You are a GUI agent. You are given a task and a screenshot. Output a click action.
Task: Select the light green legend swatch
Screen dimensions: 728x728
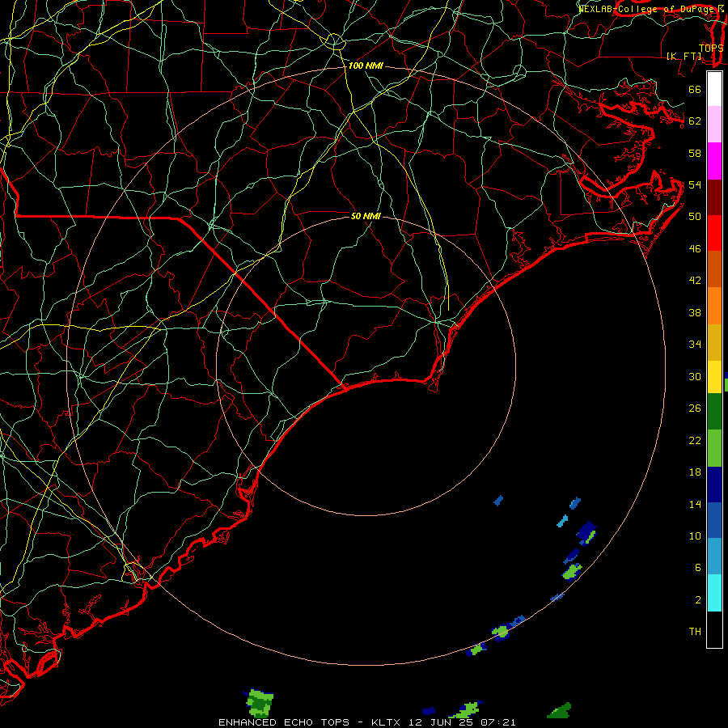[714, 448]
